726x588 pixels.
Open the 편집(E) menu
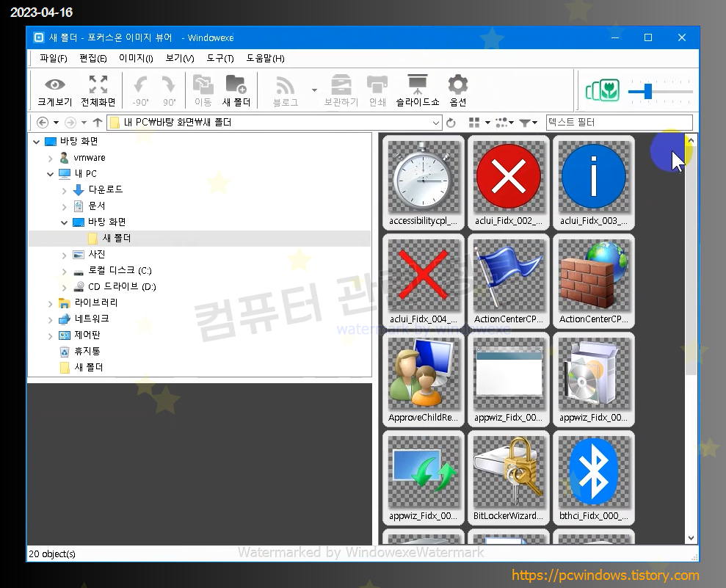point(93,58)
